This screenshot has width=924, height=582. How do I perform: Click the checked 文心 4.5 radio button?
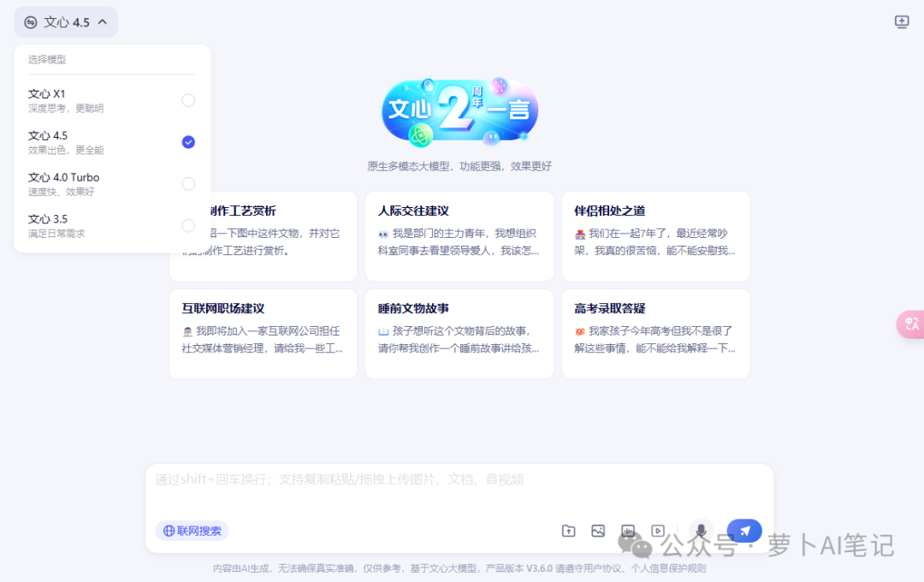pos(188,142)
